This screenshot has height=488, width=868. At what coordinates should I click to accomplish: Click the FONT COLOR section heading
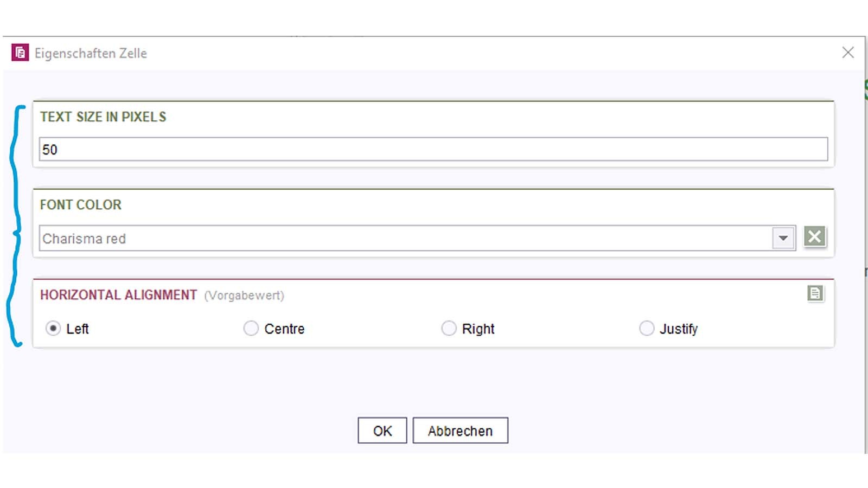(x=81, y=205)
